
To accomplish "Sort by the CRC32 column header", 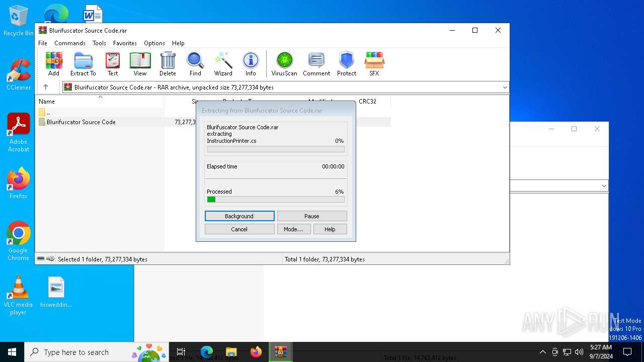I will pos(372,101).
